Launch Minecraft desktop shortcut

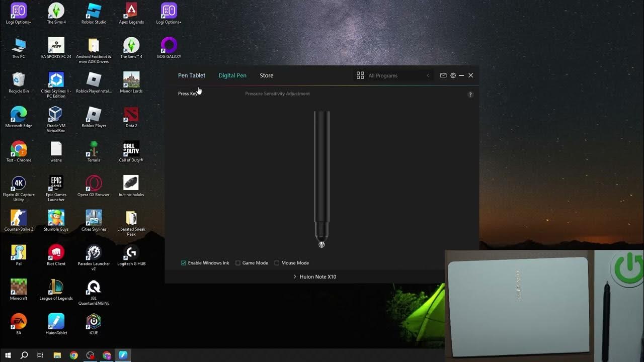coord(19,291)
